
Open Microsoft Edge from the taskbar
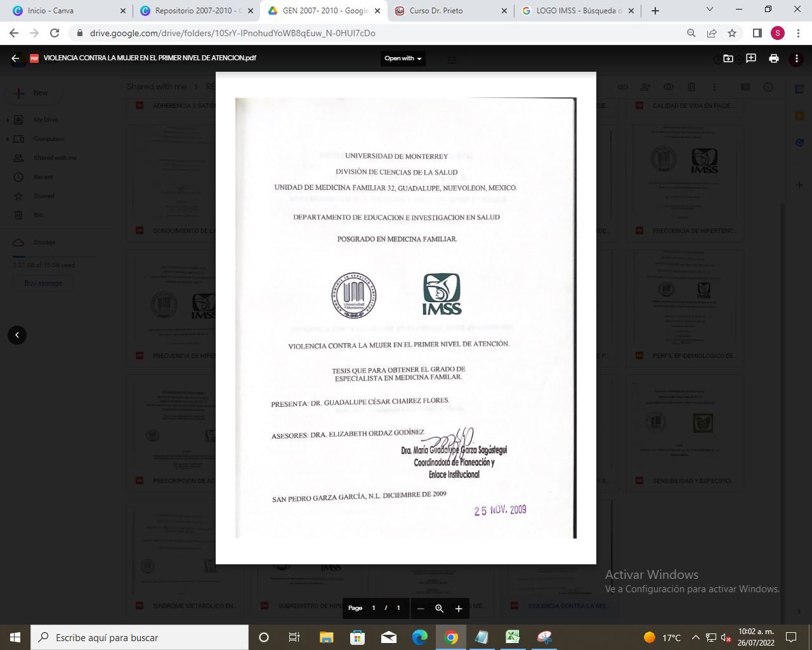point(419,637)
